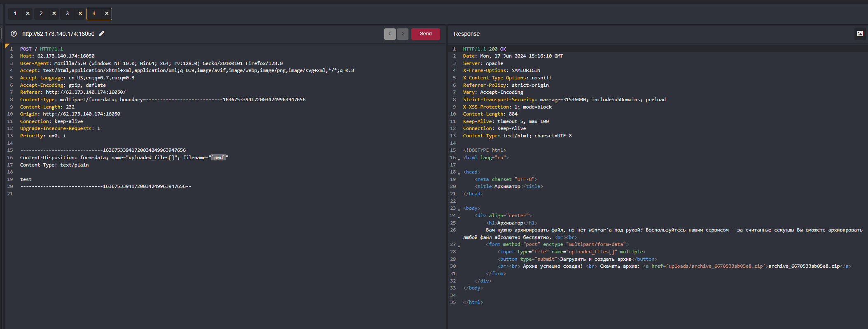Click the User-Agent header line
Image resolution: width=868 pixels, height=329 pixels.
tap(152, 63)
